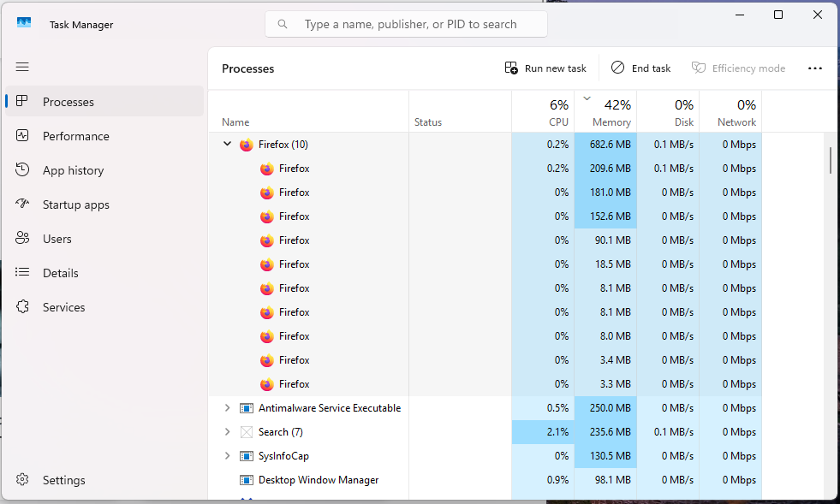Open the Settings page
The image size is (840, 504).
(x=104, y=479)
